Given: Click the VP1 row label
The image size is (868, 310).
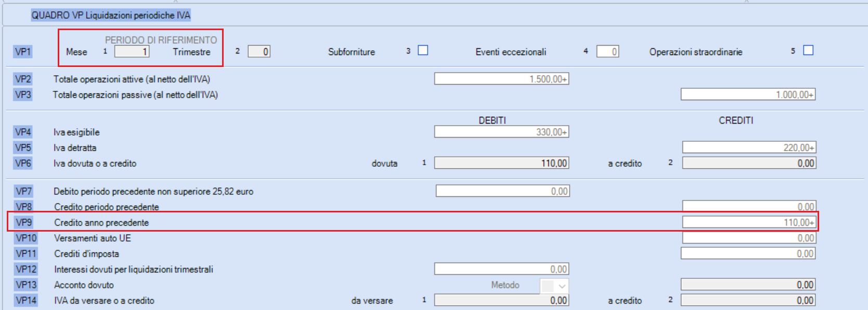Looking at the screenshot, I should (x=23, y=51).
